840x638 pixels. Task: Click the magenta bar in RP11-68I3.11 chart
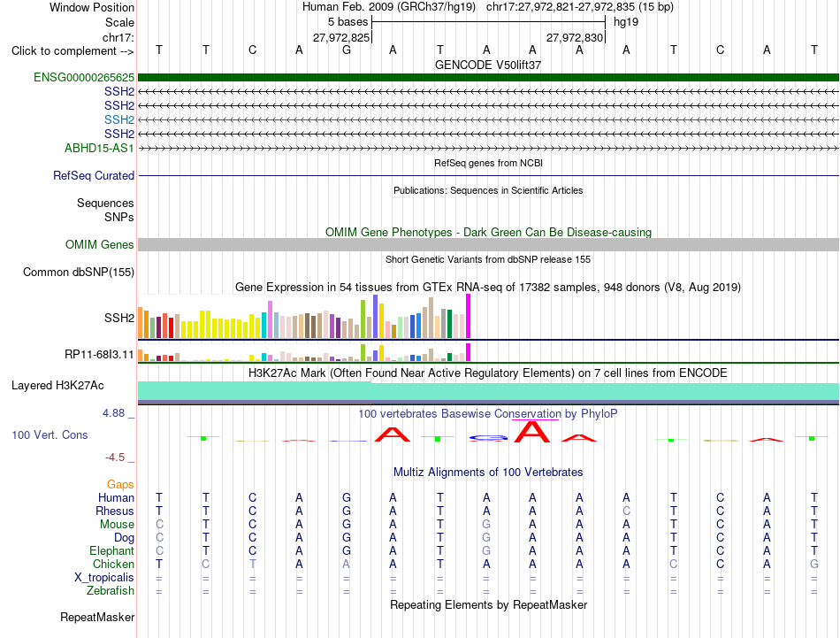pos(469,352)
